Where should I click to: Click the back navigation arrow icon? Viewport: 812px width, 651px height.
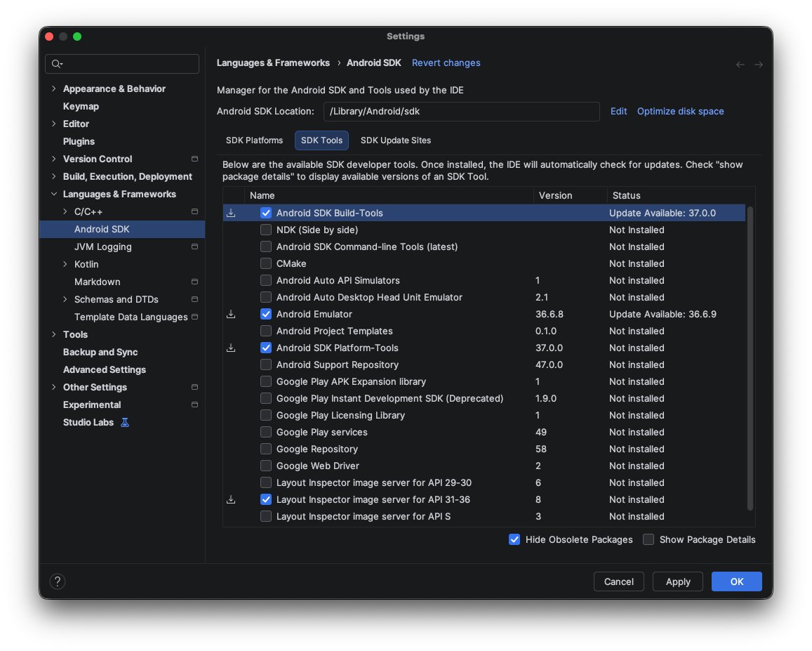click(740, 65)
